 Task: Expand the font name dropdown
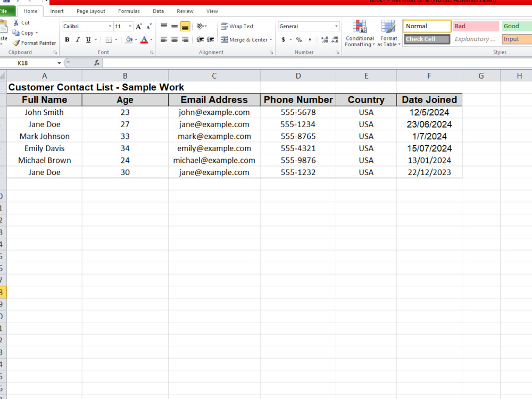[110, 26]
